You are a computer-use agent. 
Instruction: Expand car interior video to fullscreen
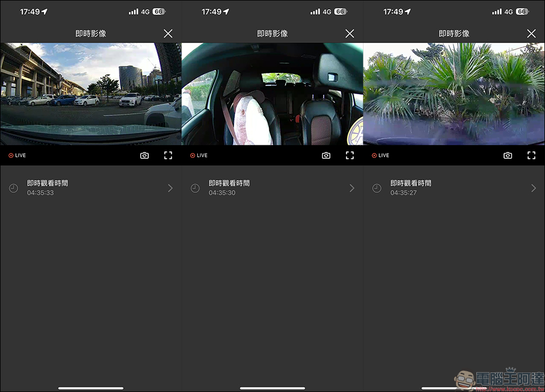[350, 155]
